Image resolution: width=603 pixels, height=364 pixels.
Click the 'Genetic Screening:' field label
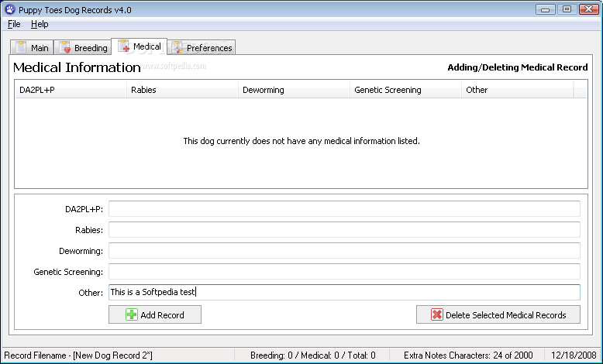[68, 272]
